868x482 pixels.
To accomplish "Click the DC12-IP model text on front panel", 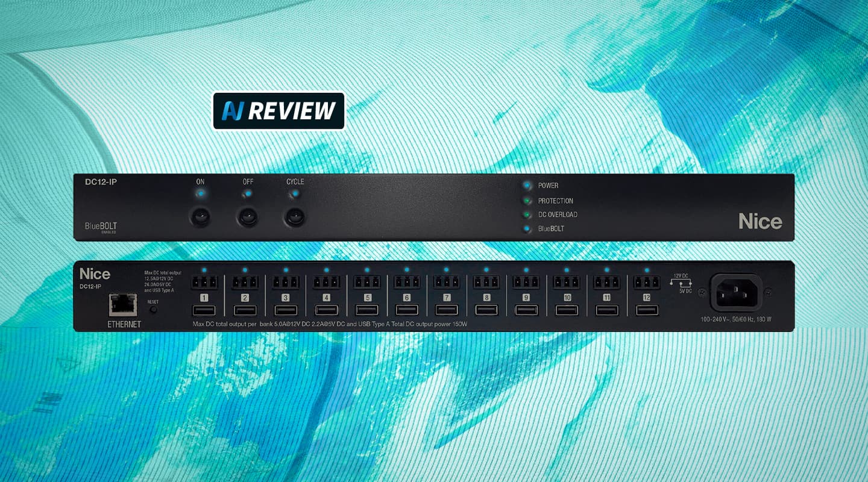I will tap(101, 181).
